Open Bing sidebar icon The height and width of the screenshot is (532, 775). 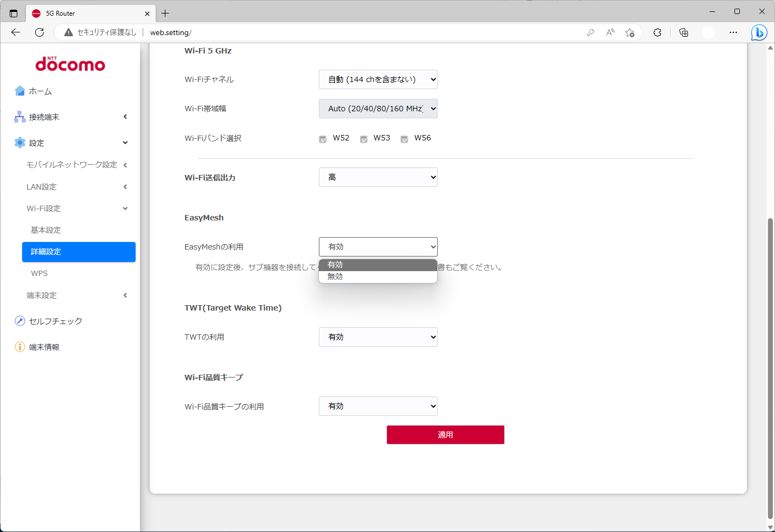759,32
